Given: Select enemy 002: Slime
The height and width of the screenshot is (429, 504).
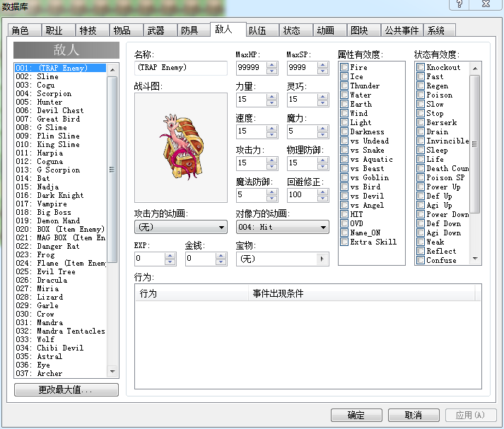Looking at the screenshot, I should 60,76.
